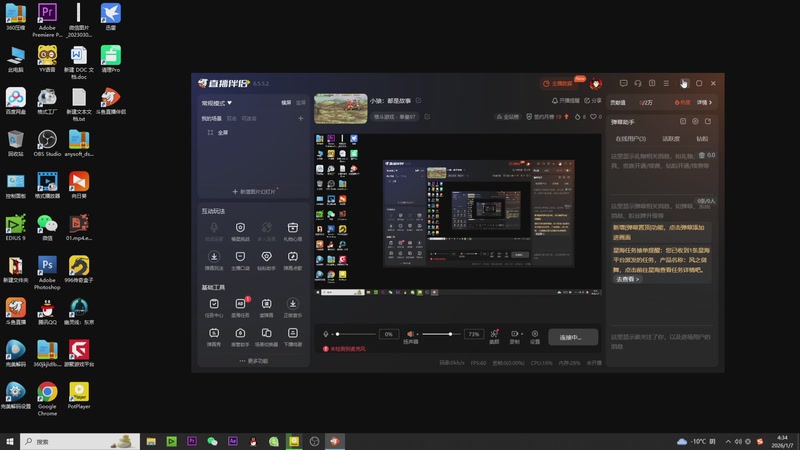The image size is (800, 450).
Task: Open the 读弹幕 tool
Action: pos(266,308)
